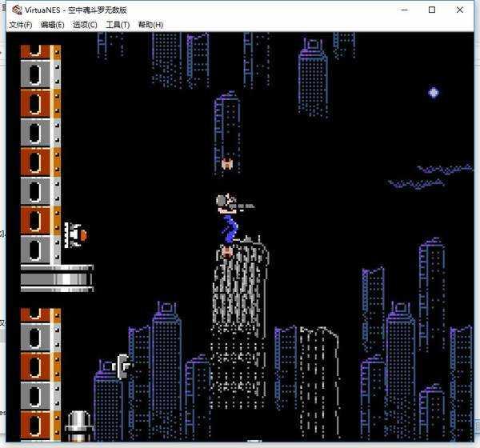480x448 pixels.
Task: Open the 文件(F) menu
Action: click(x=20, y=25)
